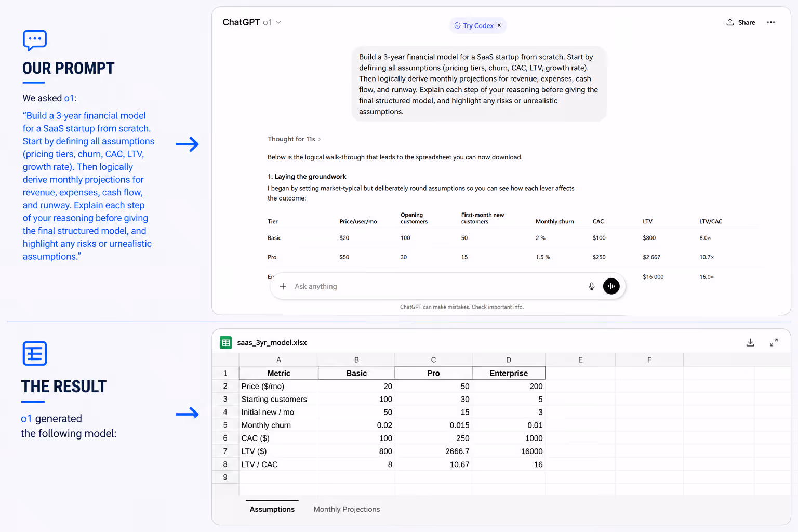
Task: Click the microphone dictation icon
Action: (592, 286)
